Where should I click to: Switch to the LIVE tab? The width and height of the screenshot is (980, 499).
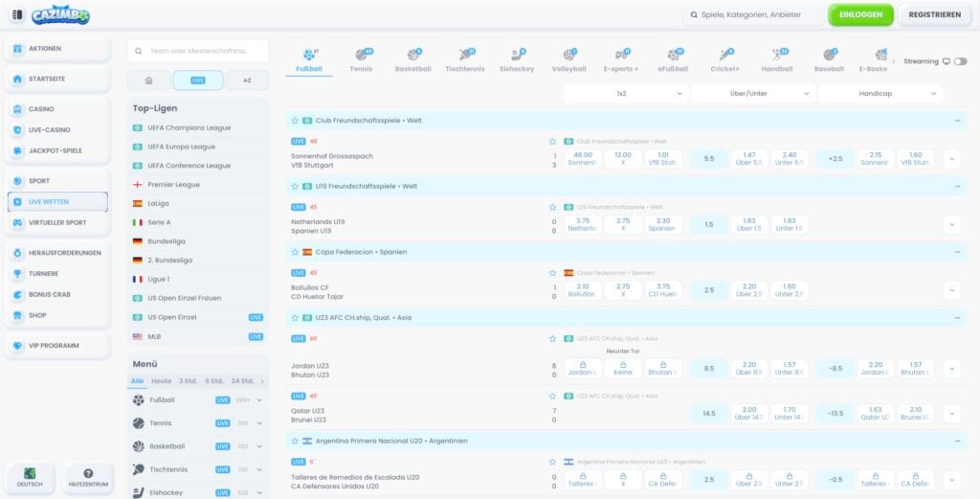click(197, 80)
